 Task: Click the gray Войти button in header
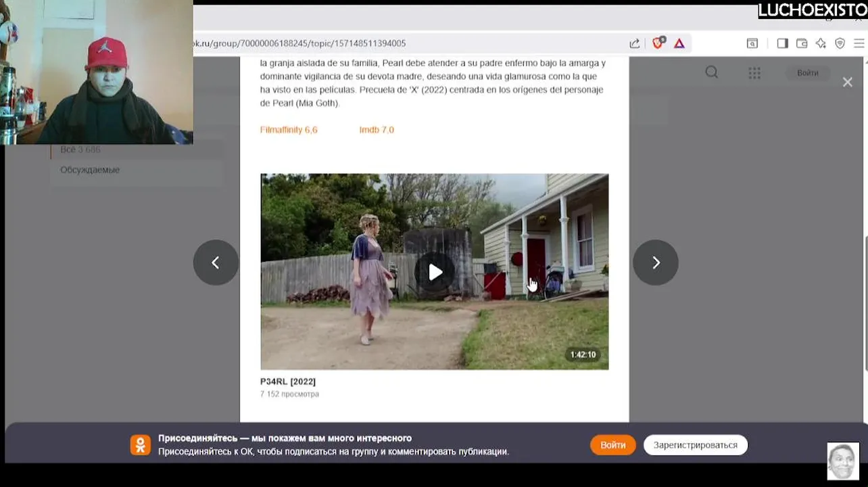(x=807, y=73)
